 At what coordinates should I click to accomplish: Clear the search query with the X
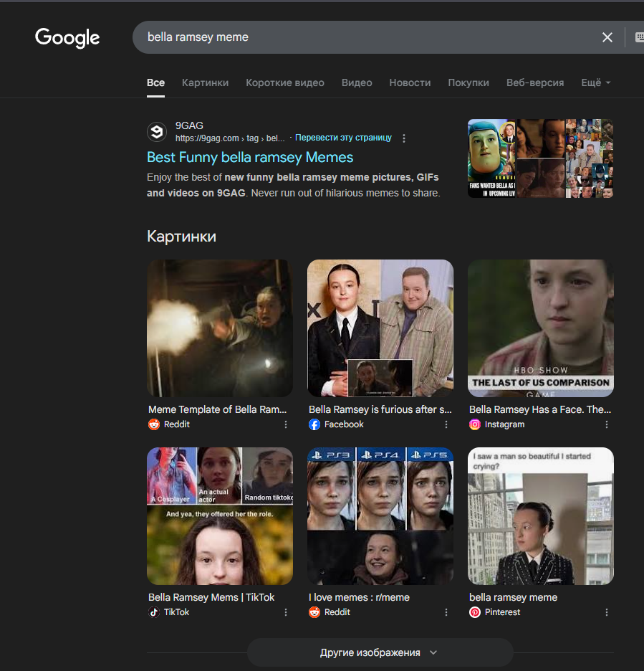coord(607,37)
